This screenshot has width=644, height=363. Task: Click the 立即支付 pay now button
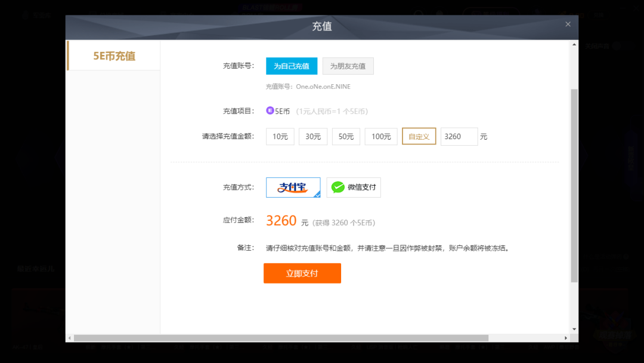click(x=302, y=273)
